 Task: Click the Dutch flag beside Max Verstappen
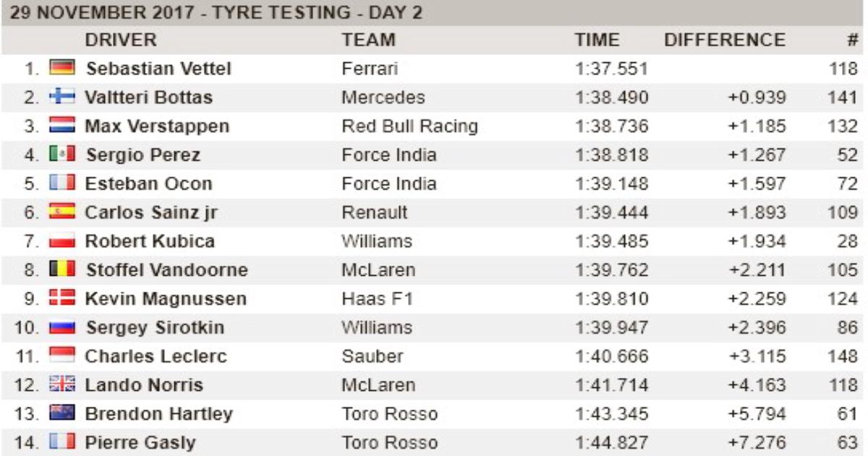click(x=61, y=126)
